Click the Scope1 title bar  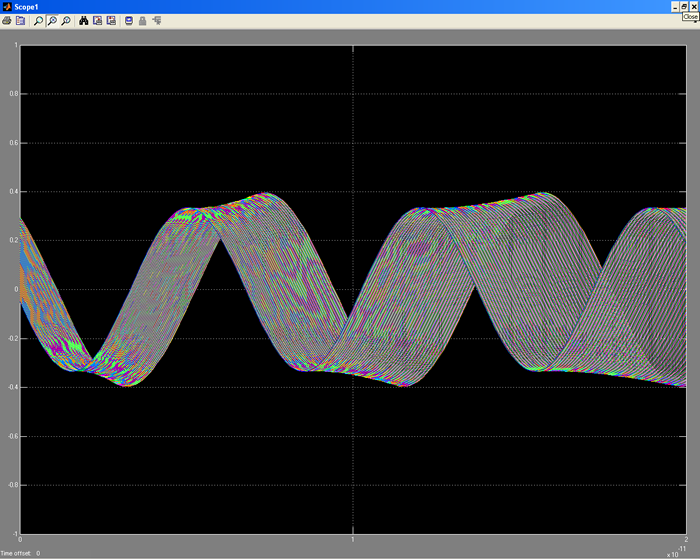300,6
